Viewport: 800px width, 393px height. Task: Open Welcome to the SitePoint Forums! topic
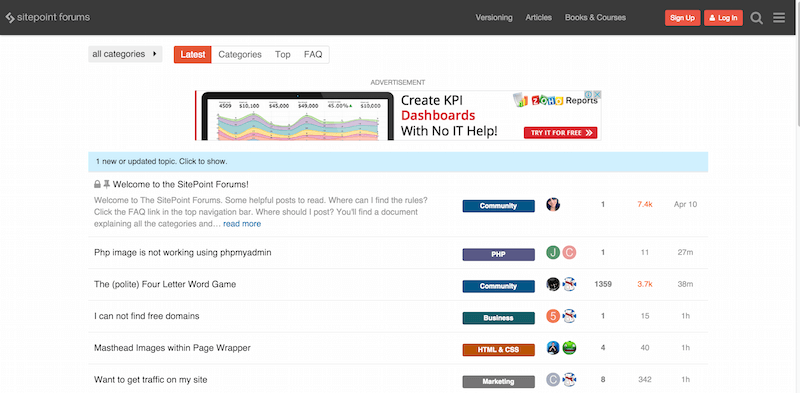181,184
